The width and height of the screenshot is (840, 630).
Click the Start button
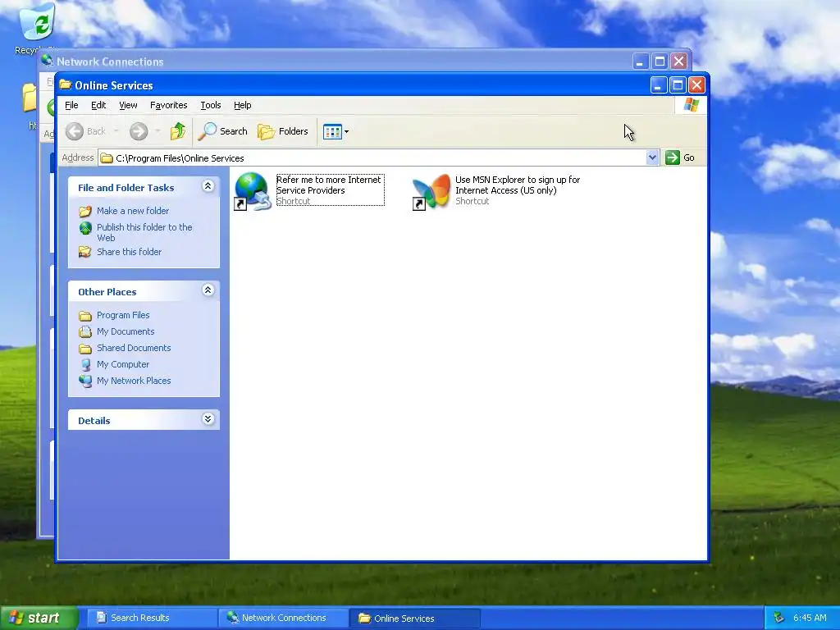click(39, 618)
